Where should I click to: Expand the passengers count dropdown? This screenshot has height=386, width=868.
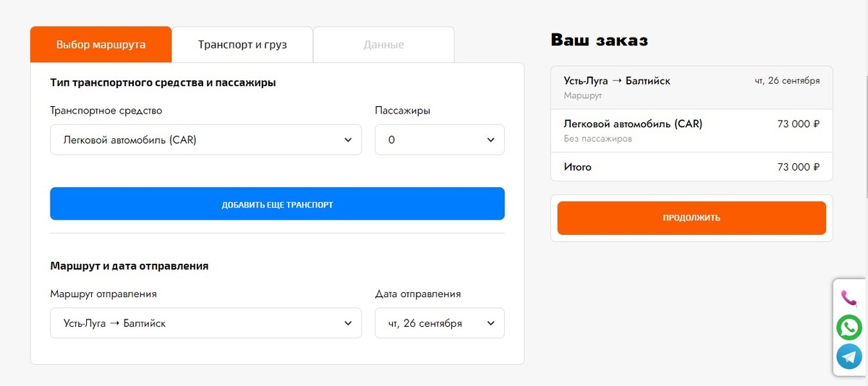(439, 140)
